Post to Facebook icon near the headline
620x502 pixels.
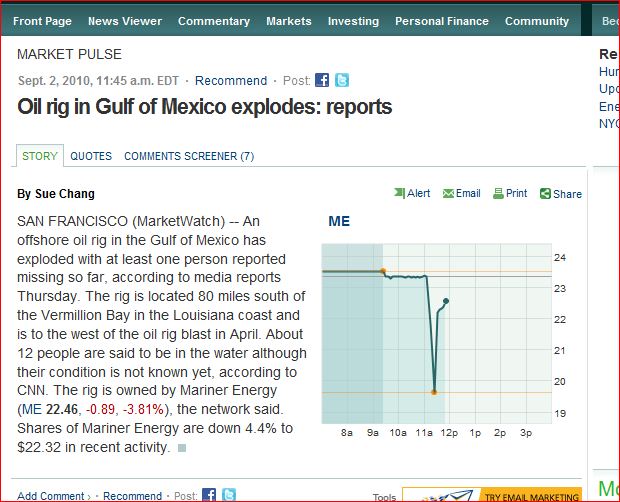pyautogui.click(x=322, y=80)
